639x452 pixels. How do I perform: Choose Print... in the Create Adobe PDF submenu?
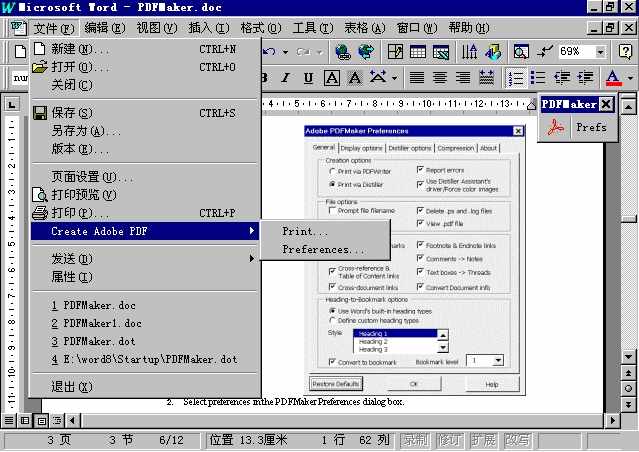coord(325,231)
